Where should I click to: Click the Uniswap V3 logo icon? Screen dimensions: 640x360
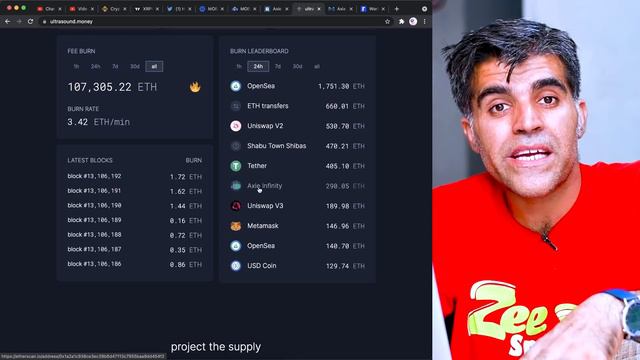pyautogui.click(x=236, y=206)
